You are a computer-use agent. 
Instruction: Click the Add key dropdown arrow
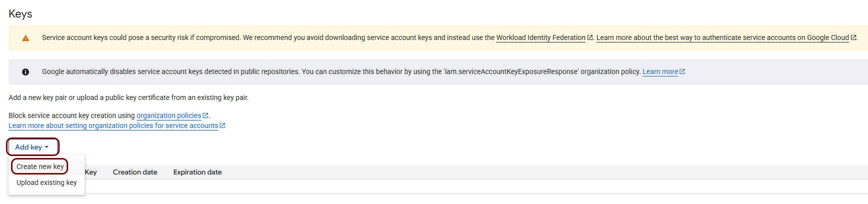pos(47,147)
